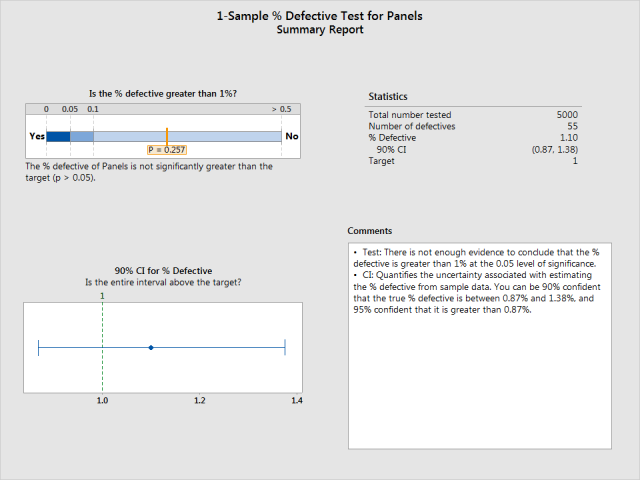
Task: Select the orange p-value marker line
Action: click(x=167, y=135)
